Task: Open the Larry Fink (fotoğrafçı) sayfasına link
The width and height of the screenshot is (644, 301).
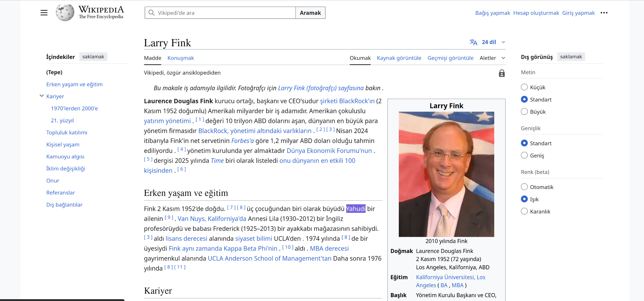Action: pyautogui.click(x=321, y=88)
